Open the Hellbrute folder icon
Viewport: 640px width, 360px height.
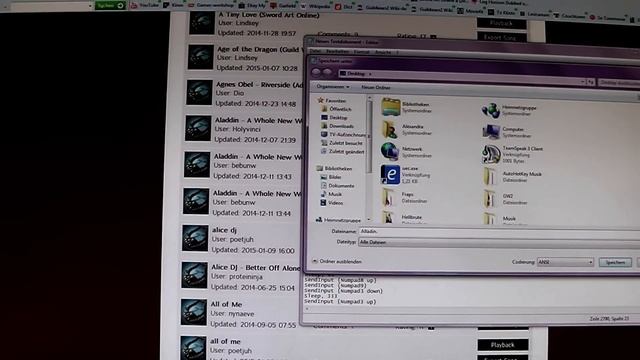coord(388,217)
